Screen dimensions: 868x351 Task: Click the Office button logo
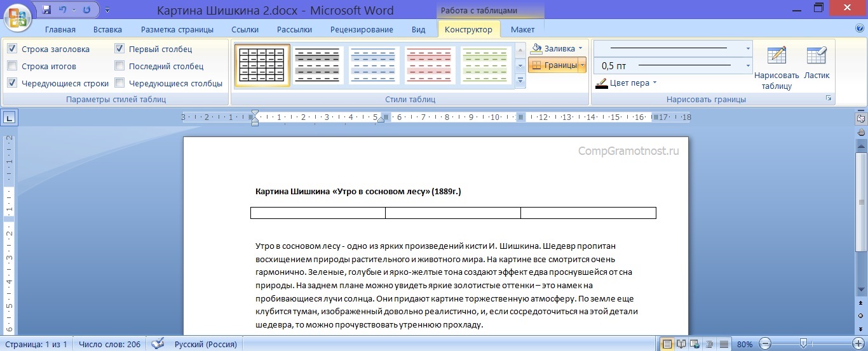[x=19, y=17]
